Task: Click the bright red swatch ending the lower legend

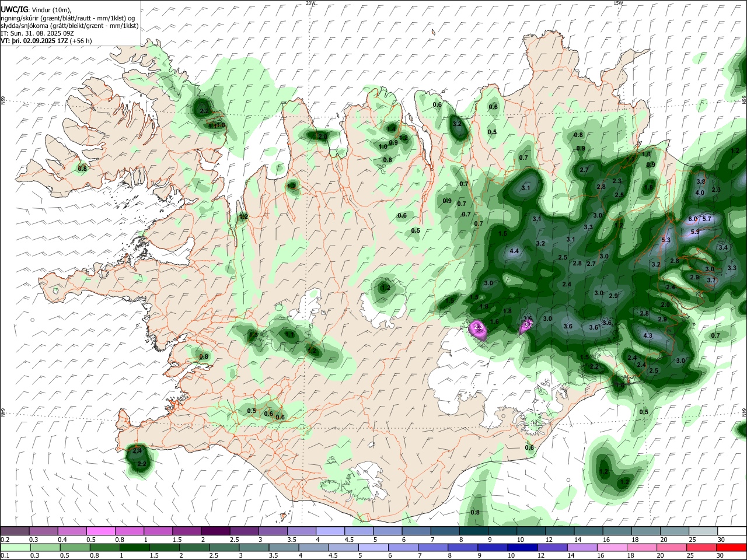Action: coord(731,547)
